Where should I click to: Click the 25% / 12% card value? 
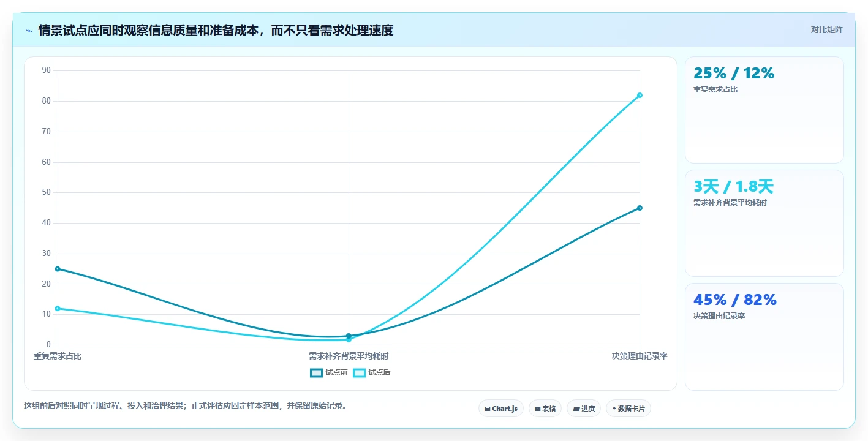pos(734,73)
